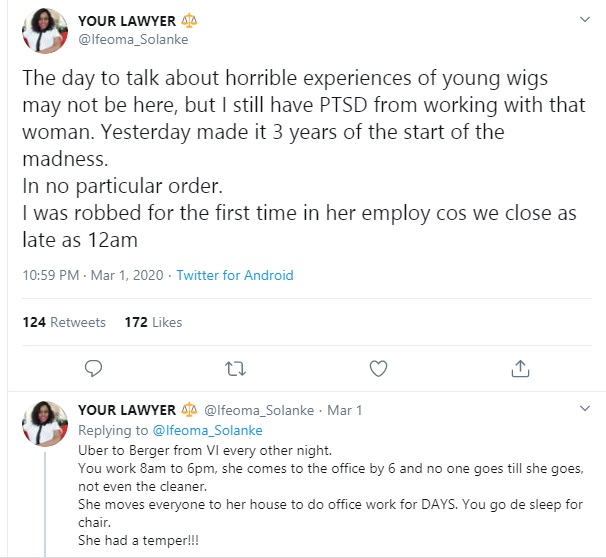Viewport: 606px width, 558px height.
Task: Open main tweet's options chevron
Action: point(584,20)
